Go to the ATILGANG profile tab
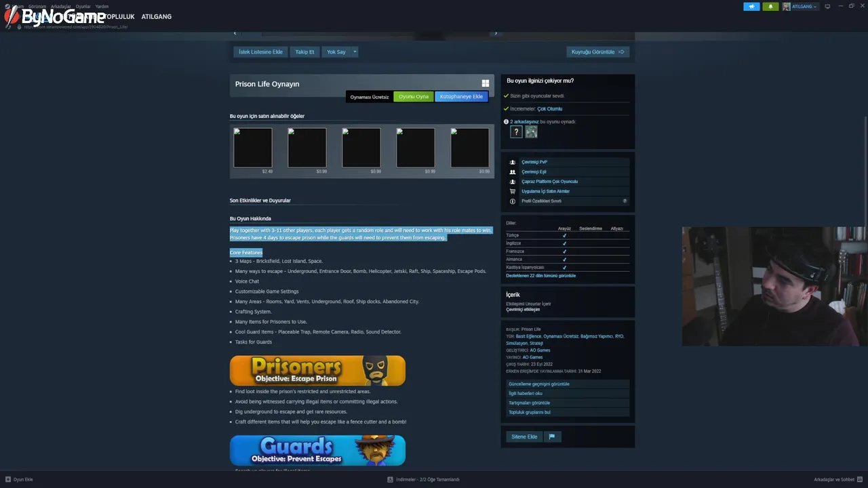 coord(156,16)
